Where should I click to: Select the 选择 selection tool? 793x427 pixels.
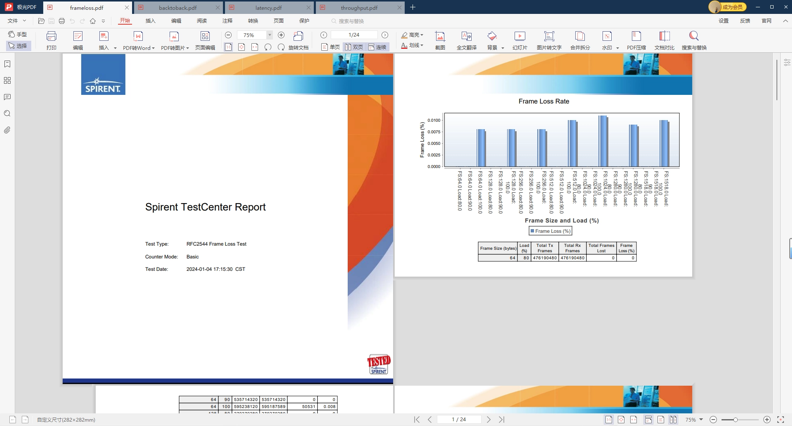18,46
